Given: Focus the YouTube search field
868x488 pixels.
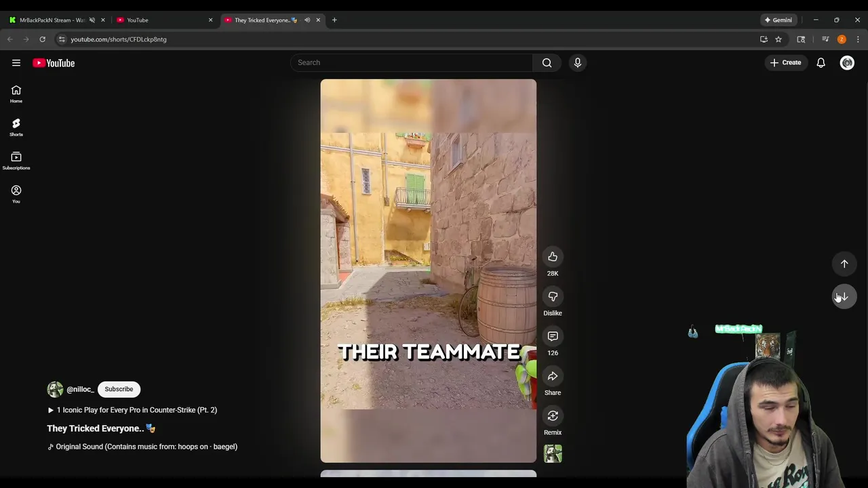Looking at the screenshot, I should [412, 63].
